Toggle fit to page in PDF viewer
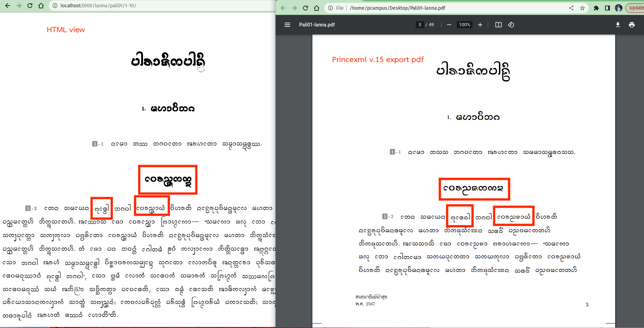The image size is (644, 328). [498, 25]
